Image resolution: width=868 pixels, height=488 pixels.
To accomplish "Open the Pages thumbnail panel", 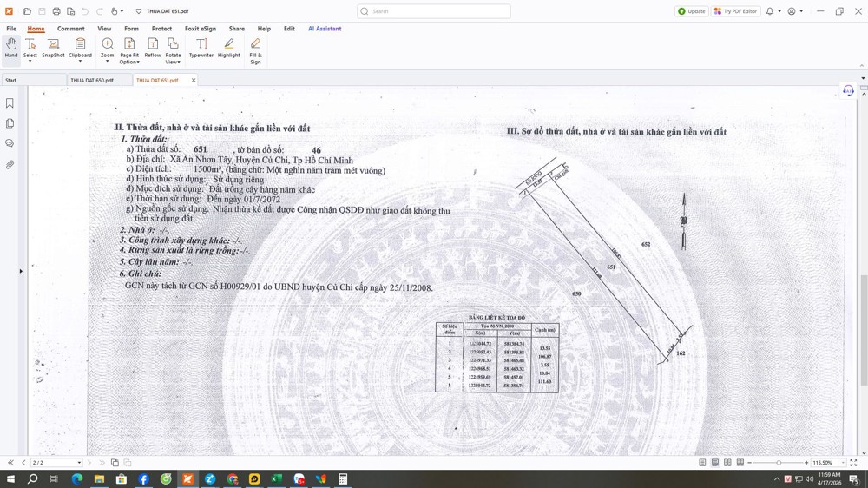I will pyautogui.click(x=10, y=123).
